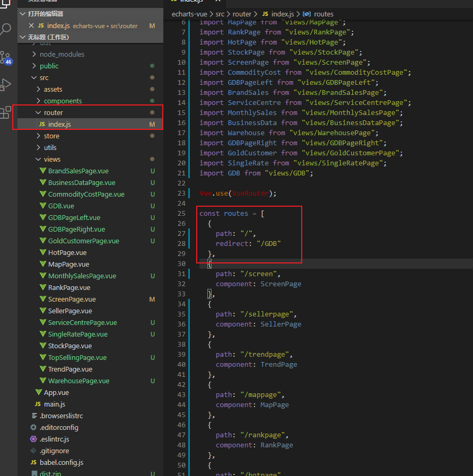Open .eslintrc.js file
The width and height of the screenshot is (473, 476).
tap(90, 439)
